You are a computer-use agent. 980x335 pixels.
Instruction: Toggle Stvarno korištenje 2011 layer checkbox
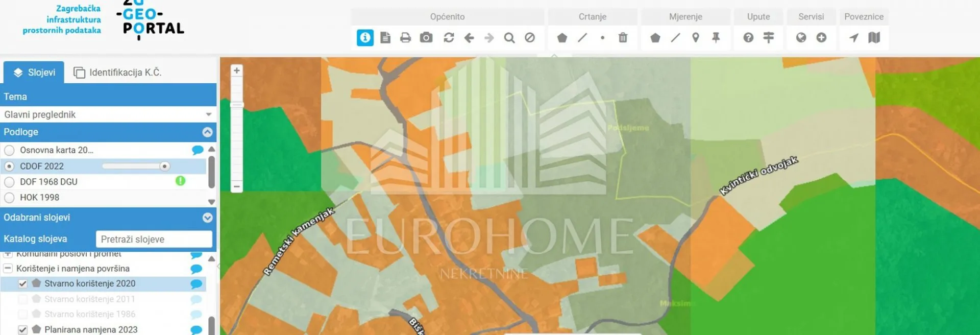pyautogui.click(x=23, y=299)
